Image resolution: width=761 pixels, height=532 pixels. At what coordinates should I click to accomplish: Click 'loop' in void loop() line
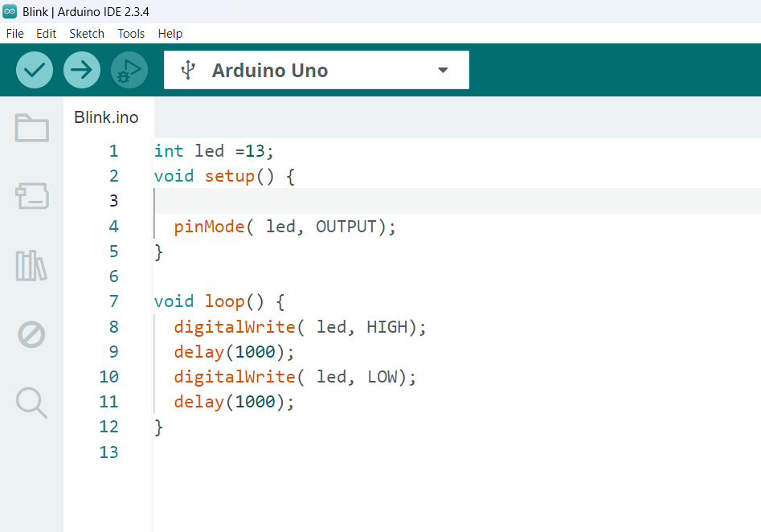coord(224,301)
